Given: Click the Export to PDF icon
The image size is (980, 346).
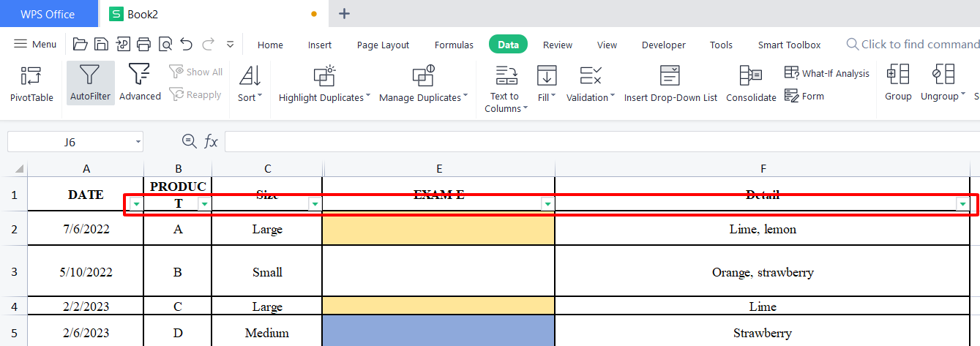Looking at the screenshot, I should coord(123,45).
